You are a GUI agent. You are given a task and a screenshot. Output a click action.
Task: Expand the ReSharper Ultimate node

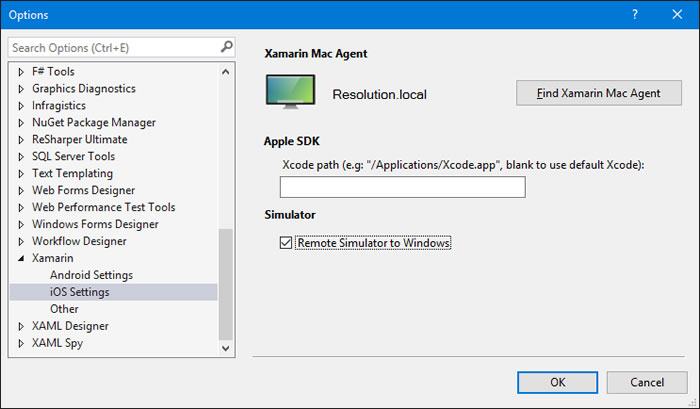(x=21, y=139)
